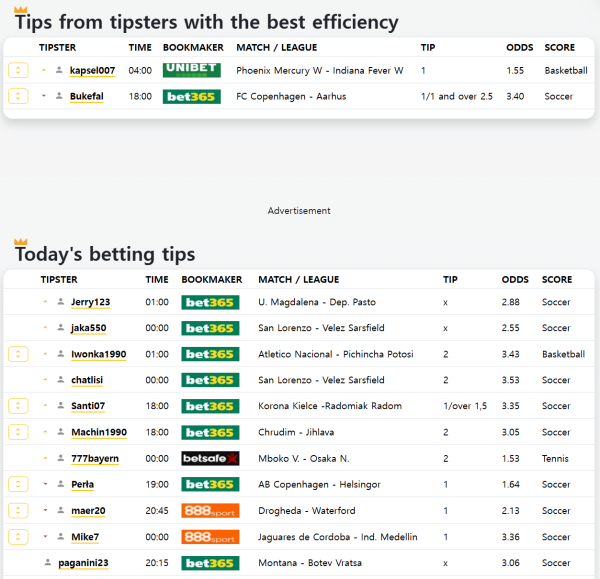This screenshot has height=579, width=600.
Task: Expand the Bukefal tip row
Action: (x=18, y=96)
